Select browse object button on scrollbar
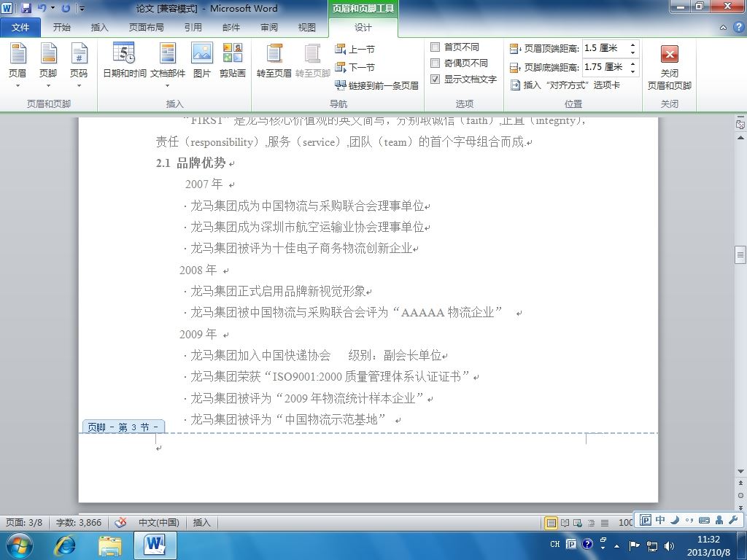 click(740, 495)
